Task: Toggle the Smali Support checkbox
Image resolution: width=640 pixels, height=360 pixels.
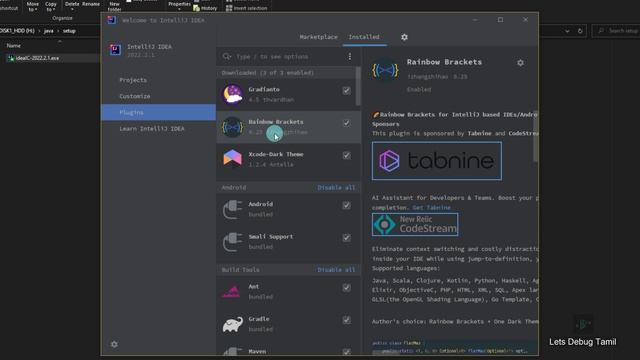Action: [346, 238]
